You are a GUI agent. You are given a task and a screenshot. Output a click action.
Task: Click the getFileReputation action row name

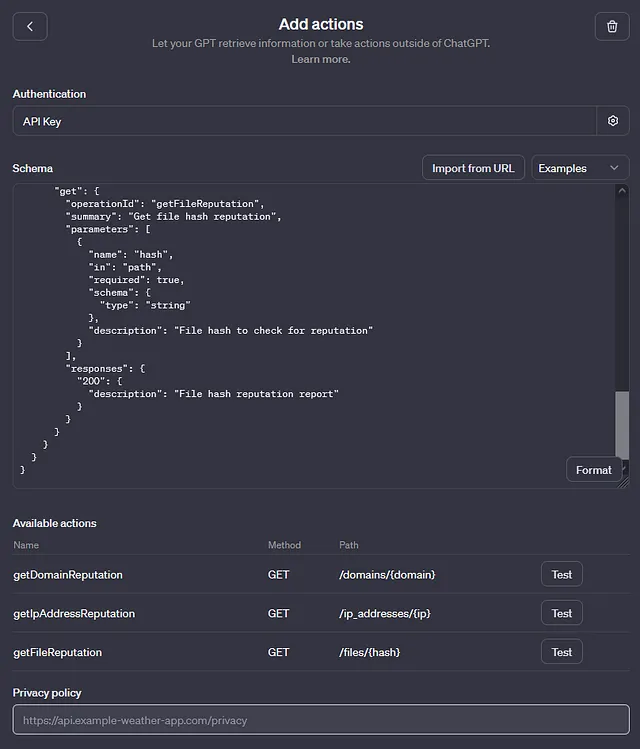click(x=57, y=652)
